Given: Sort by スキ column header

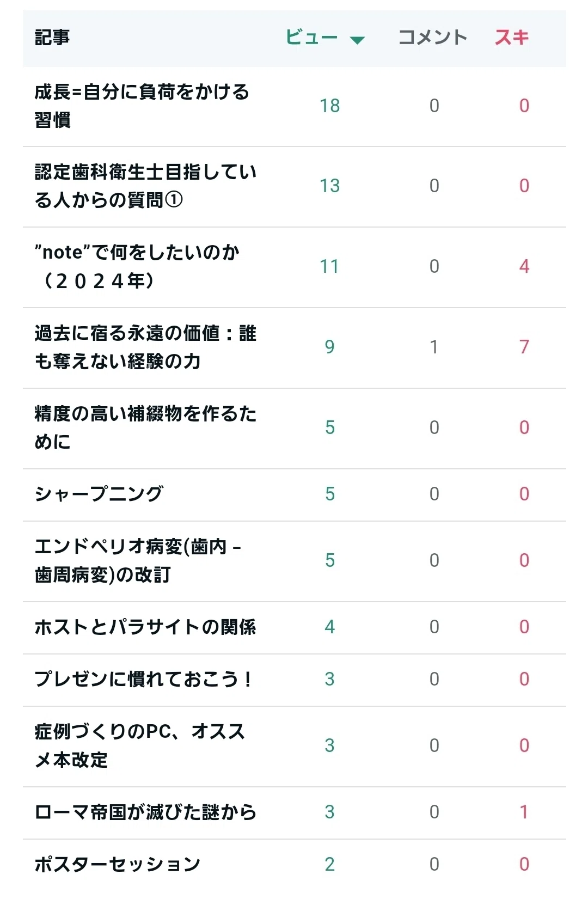Looking at the screenshot, I should tap(512, 38).
